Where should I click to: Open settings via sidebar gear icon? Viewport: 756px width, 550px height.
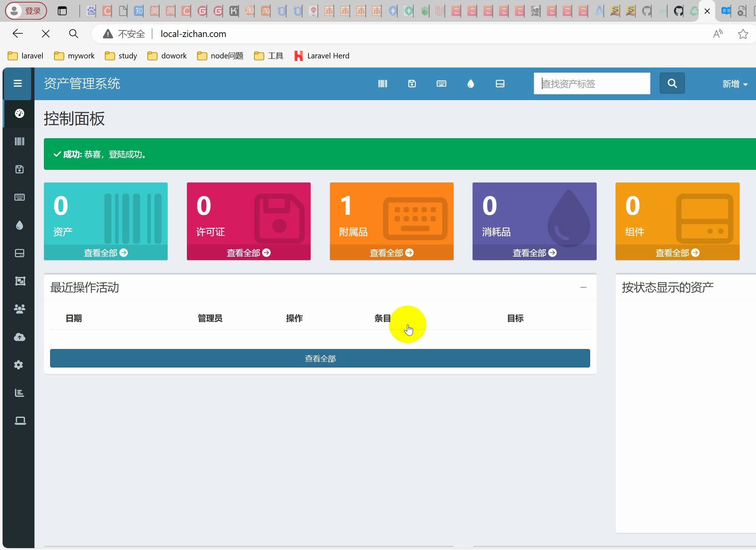pyautogui.click(x=19, y=365)
